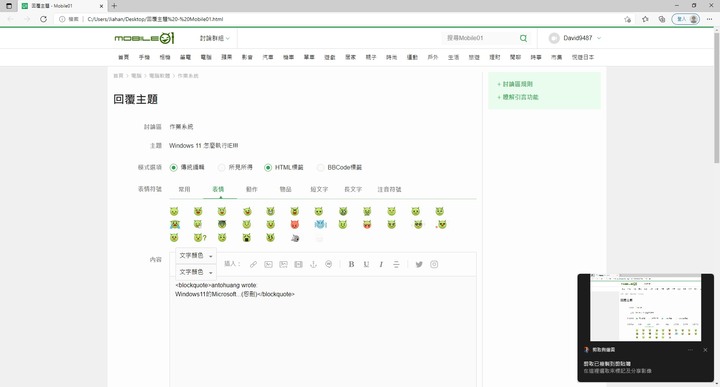720x387 pixels.
Task: Open browser settings and more menu
Action: (709, 19)
